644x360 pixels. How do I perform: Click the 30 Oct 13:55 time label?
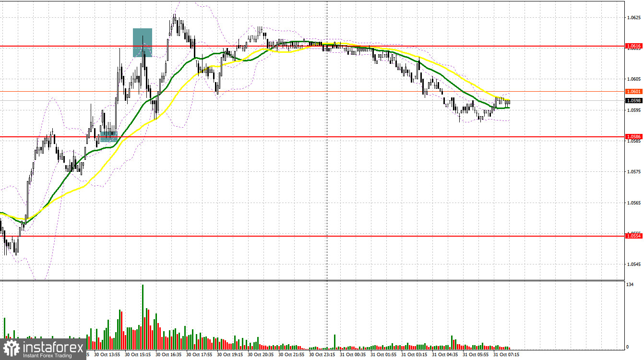107,355
